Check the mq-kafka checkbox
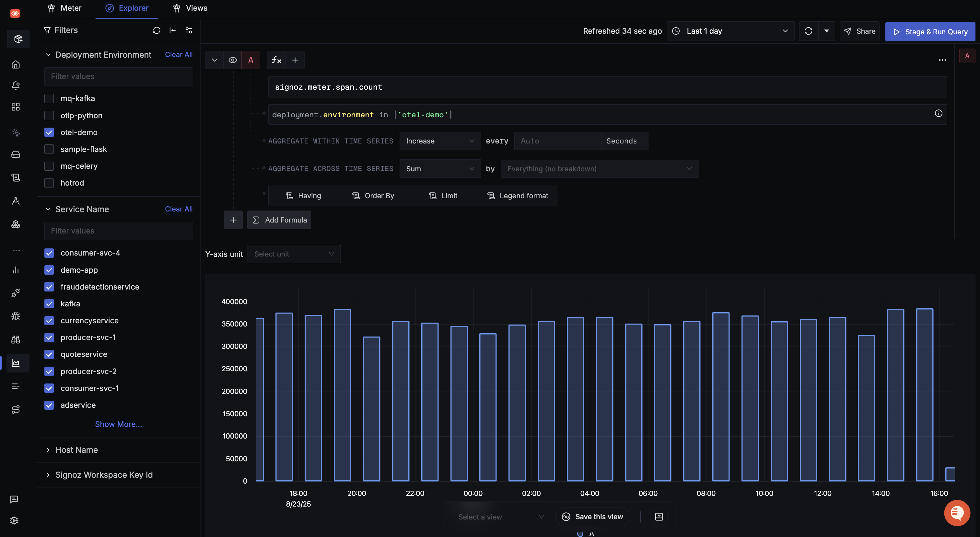 (49, 98)
